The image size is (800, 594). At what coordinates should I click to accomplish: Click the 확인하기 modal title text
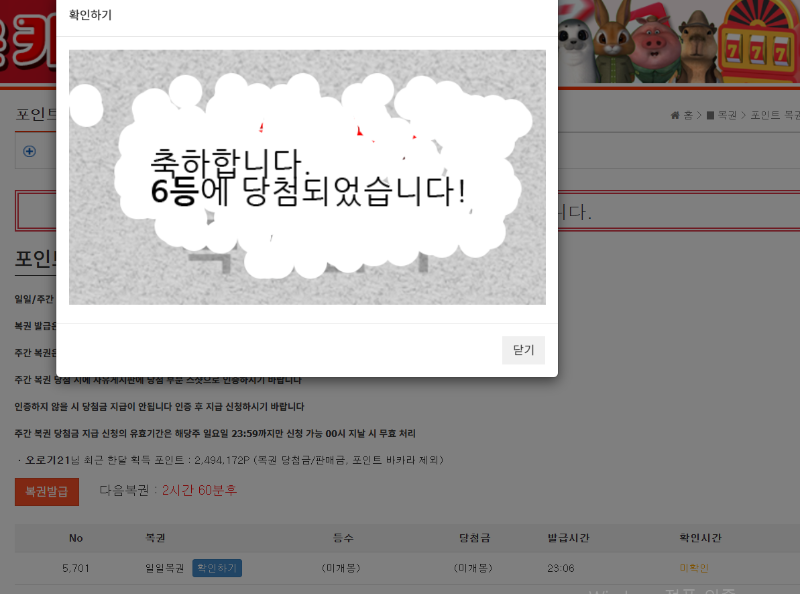pyautogui.click(x=90, y=15)
